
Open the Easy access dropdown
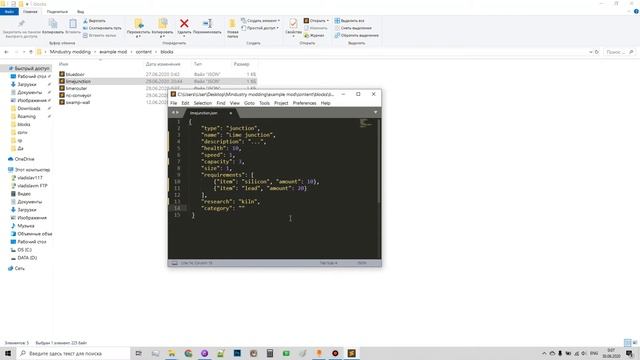pos(260,28)
